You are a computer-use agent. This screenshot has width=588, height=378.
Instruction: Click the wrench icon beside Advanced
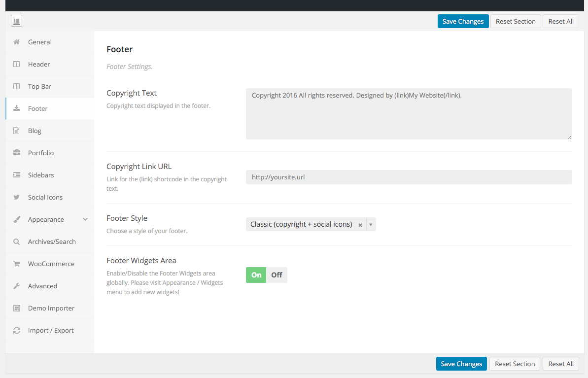click(17, 286)
